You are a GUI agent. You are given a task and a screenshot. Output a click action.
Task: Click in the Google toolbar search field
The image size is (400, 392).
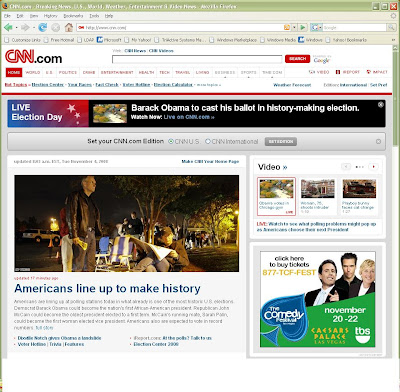(x=355, y=28)
